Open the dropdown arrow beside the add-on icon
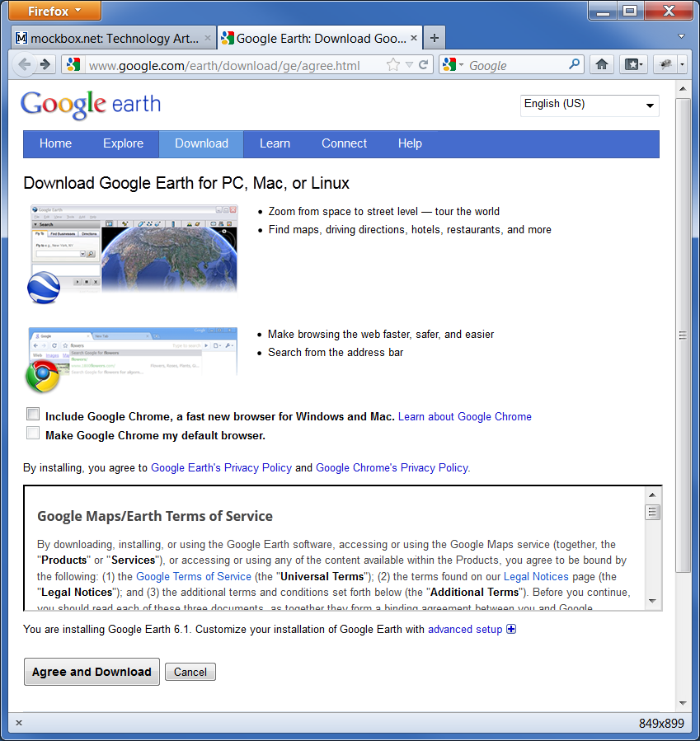The width and height of the screenshot is (700, 741). 682,64
